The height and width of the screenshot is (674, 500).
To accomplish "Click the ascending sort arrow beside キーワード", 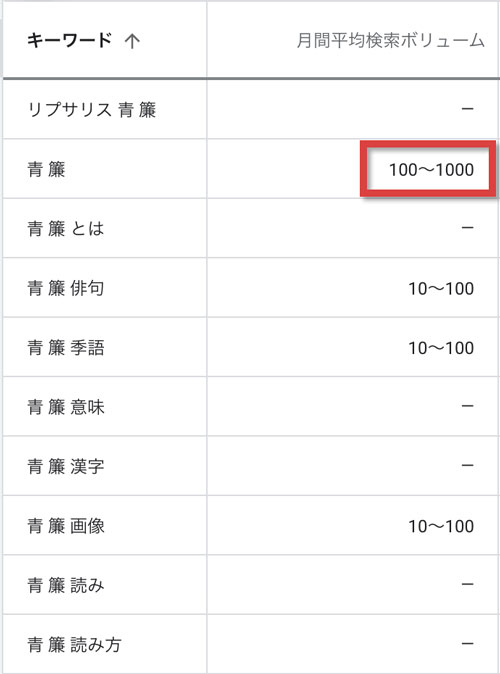I will click(x=132, y=41).
